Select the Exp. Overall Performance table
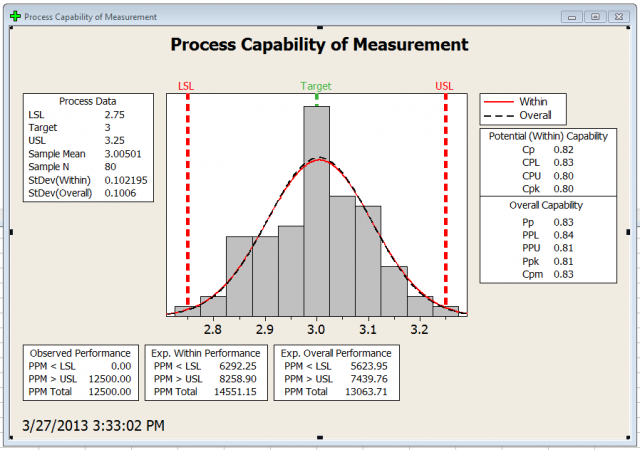 334,373
